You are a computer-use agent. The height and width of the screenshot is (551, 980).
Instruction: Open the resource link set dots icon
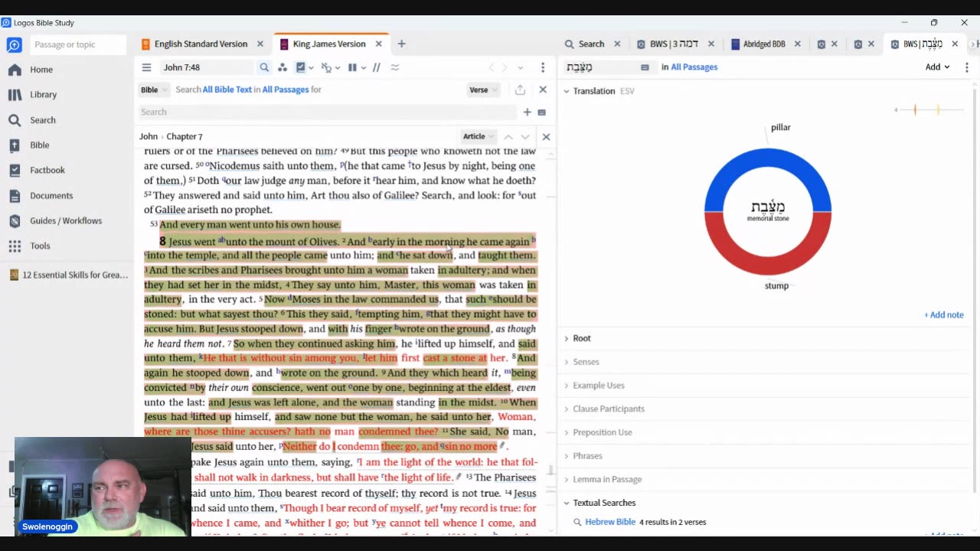(x=283, y=67)
